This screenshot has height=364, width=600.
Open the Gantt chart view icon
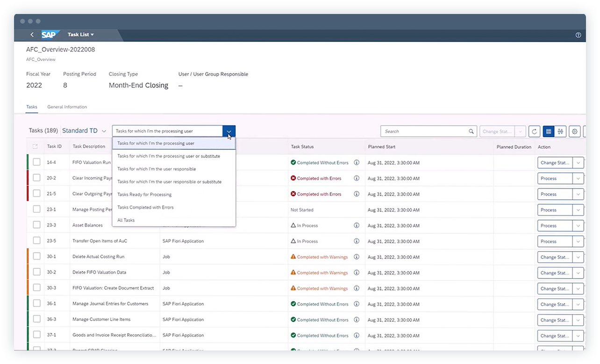pos(560,131)
